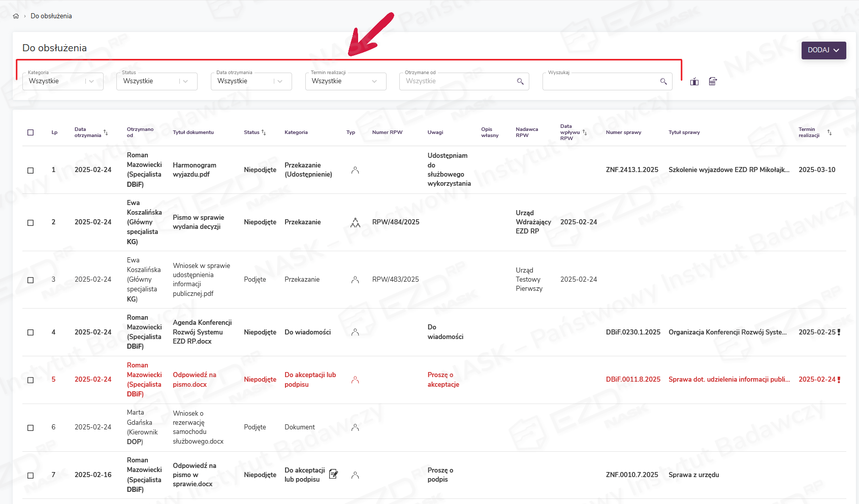
Task: Sort by Termin realizacji column arrows
Action: 829,132
